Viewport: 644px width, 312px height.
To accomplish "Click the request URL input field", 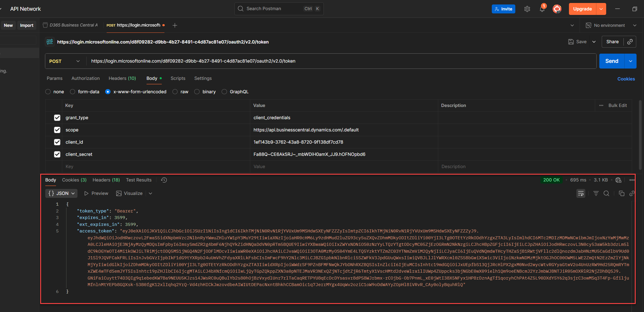I will tap(341, 61).
